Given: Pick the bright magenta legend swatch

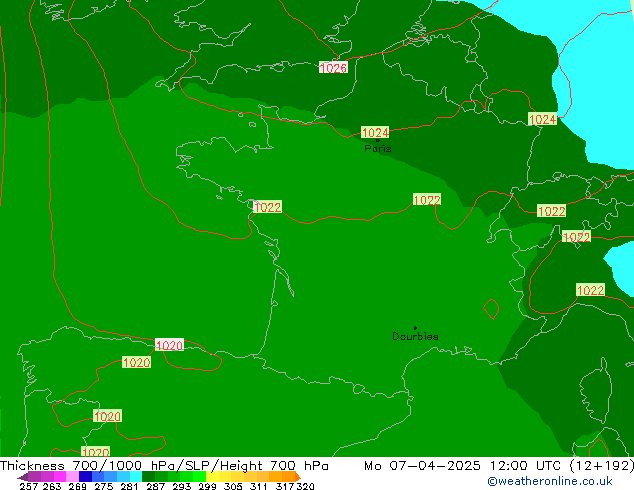Looking at the screenshot, I should point(60,476).
